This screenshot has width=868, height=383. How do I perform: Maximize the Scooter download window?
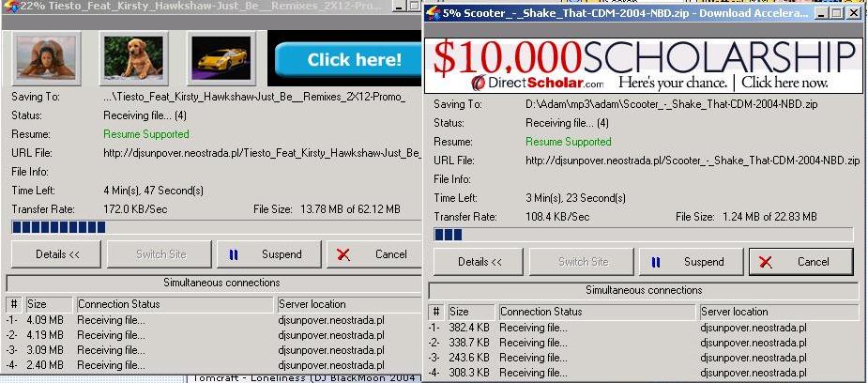[838, 13]
